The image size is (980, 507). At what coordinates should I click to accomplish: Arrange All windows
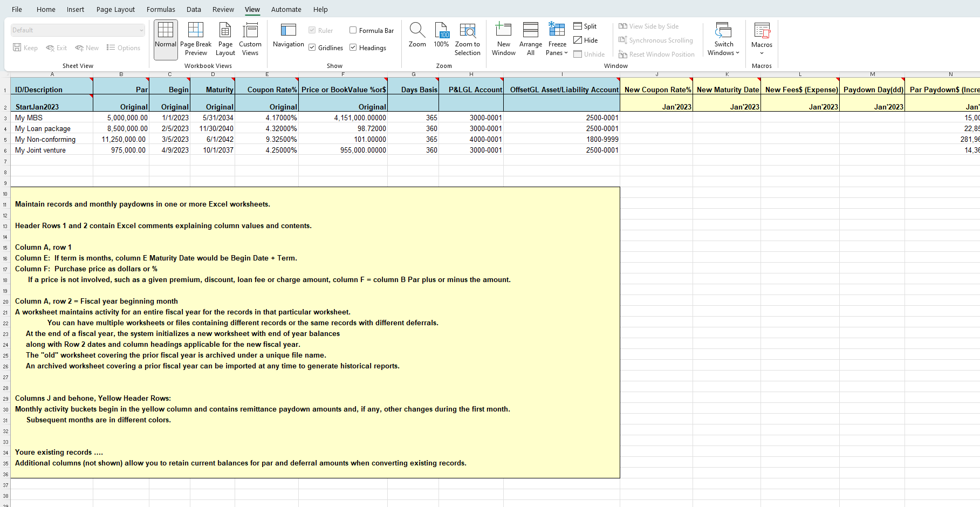tap(531, 39)
